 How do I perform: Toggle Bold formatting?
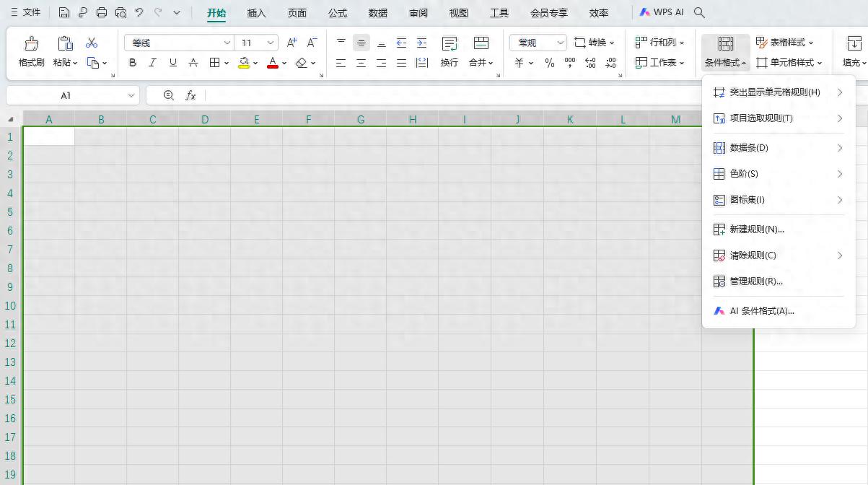(x=132, y=63)
